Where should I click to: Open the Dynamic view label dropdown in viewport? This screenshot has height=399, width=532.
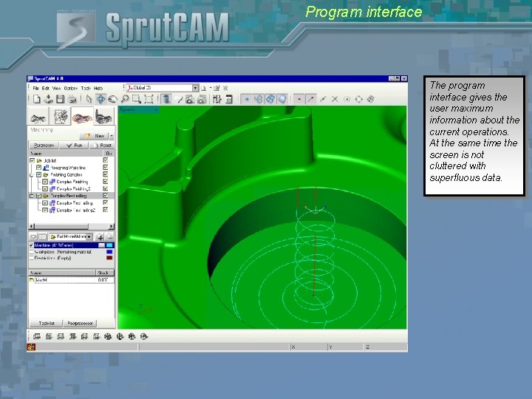157,110
